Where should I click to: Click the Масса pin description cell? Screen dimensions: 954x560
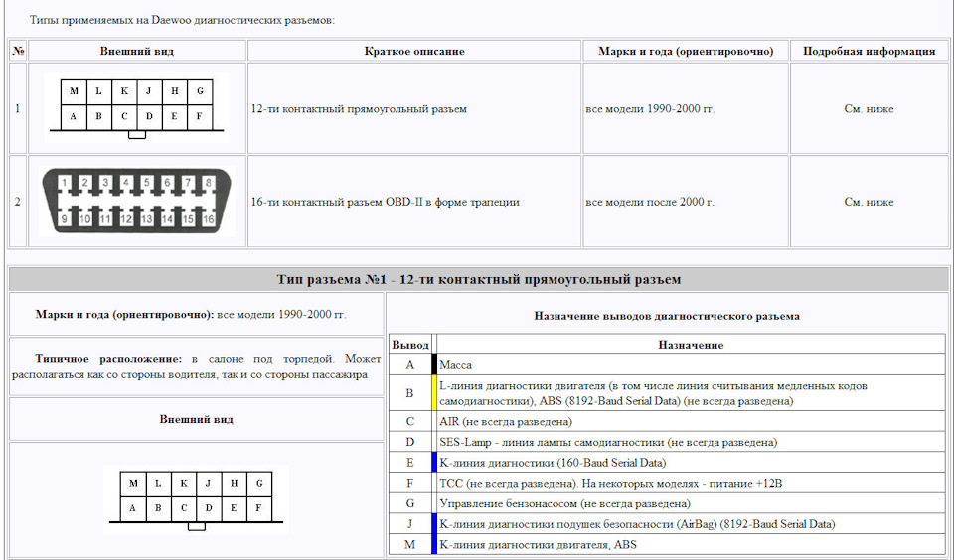click(x=692, y=364)
